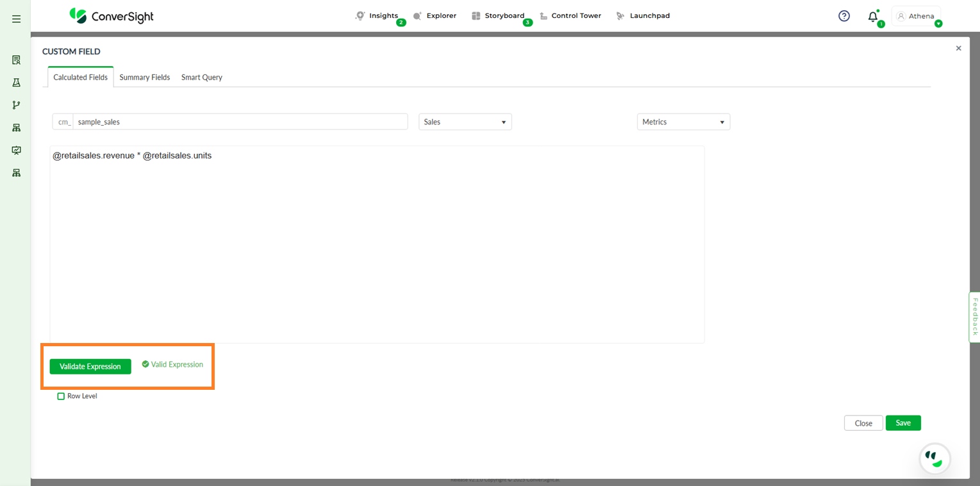Image resolution: width=980 pixels, height=486 pixels.
Task: Open the Athena user account dropdown
Action: click(916, 17)
